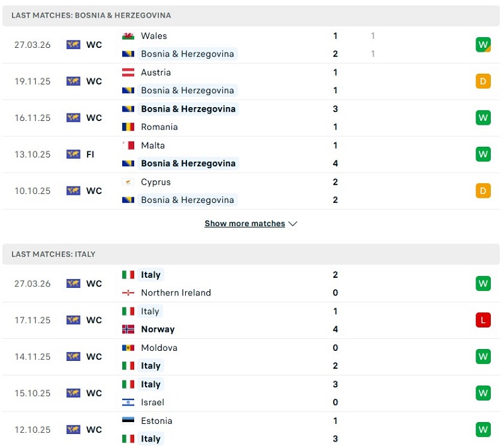Viewport: 504px width, 446px height.
Task: Click the Estonia flag icon
Action: pos(128,421)
